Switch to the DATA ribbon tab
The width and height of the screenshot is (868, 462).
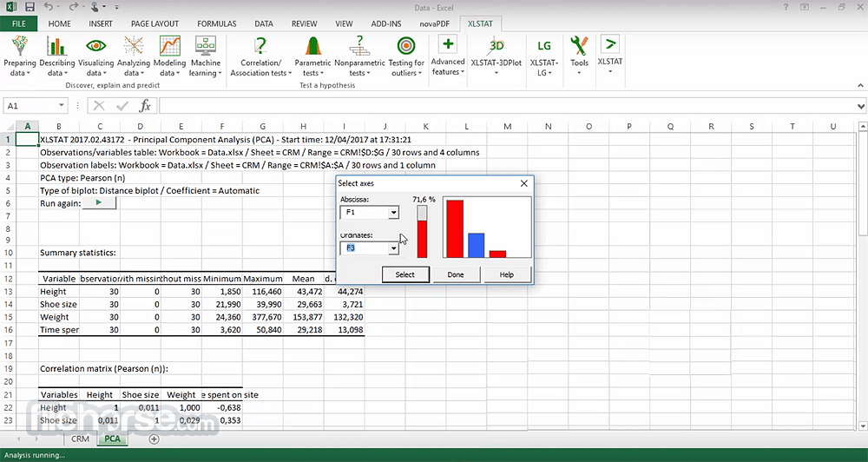(264, 23)
